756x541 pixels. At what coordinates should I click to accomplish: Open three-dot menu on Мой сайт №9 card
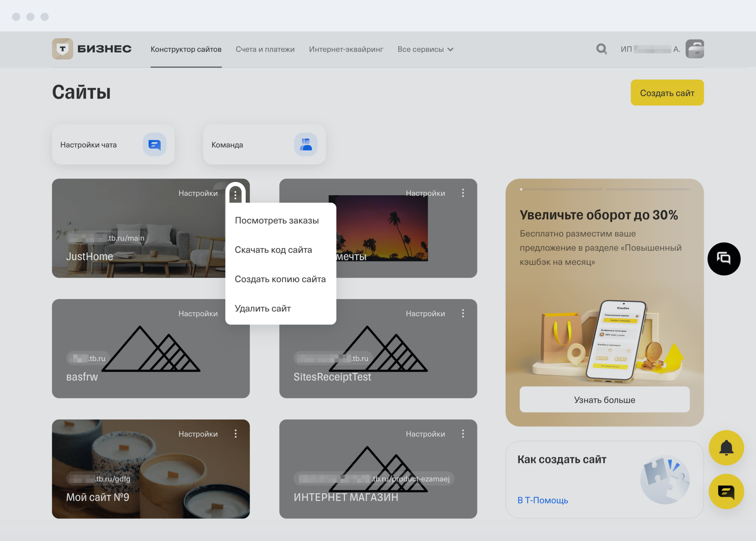pyautogui.click(x=236, y=433)
